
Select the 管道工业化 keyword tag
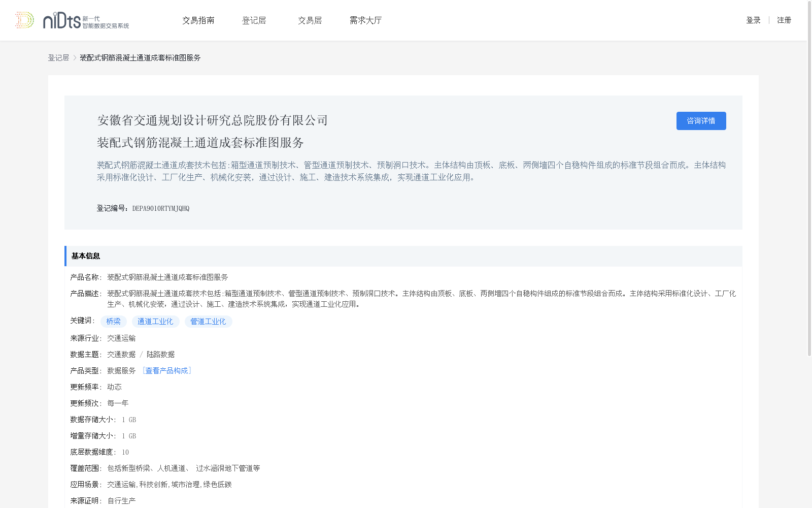click(208, 321)
